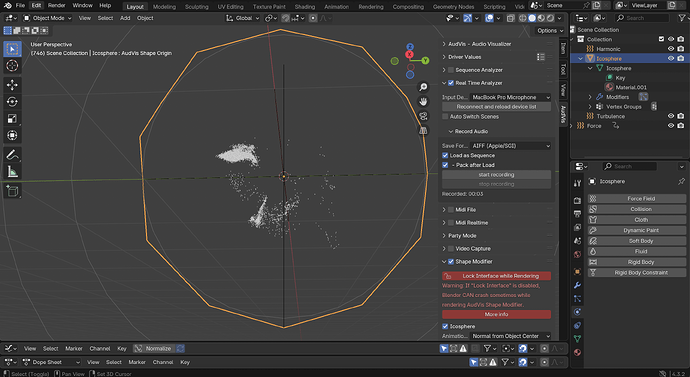
Task: Enable Auto Switch Scenes checkbox
Action: [x=445, y=117]
